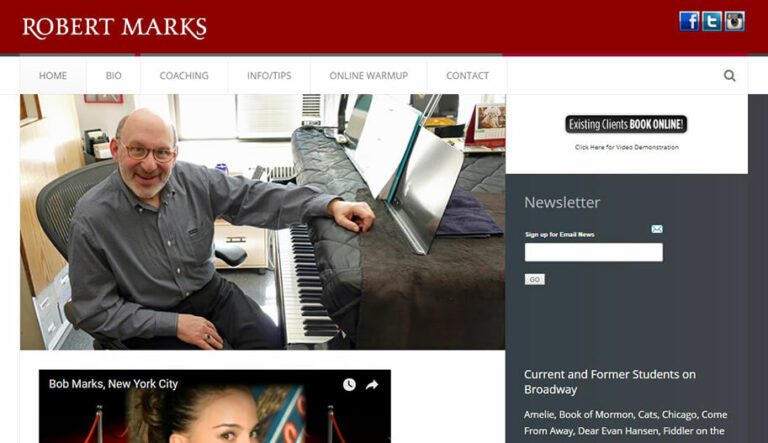
Task: Open the Bio menu item
Action: [x=113, y=75]
